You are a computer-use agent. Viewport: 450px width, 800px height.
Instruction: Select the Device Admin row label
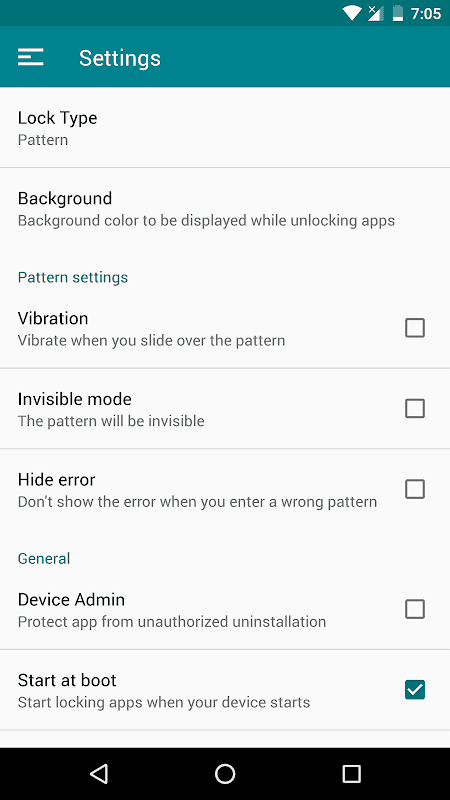point(71,599)
